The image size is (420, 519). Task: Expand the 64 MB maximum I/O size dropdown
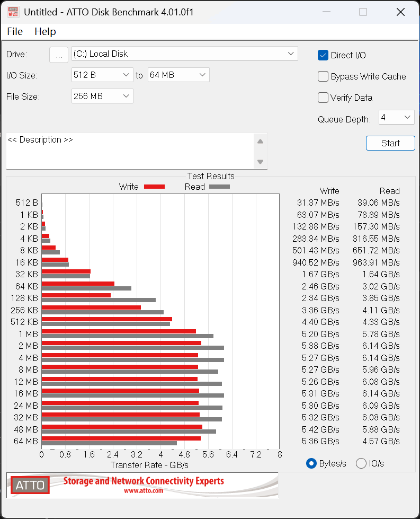point(178,75)
